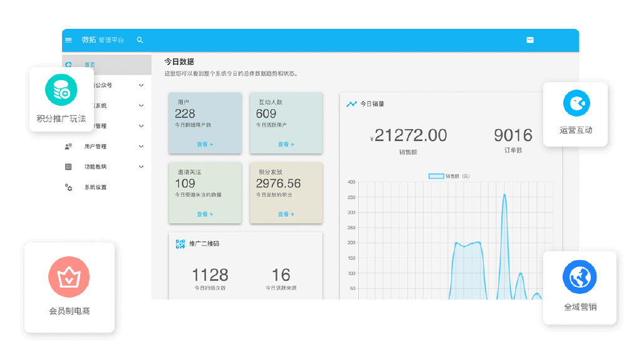
Task: Click the 运营互动 round blue icon
Action: pos(576,103)
